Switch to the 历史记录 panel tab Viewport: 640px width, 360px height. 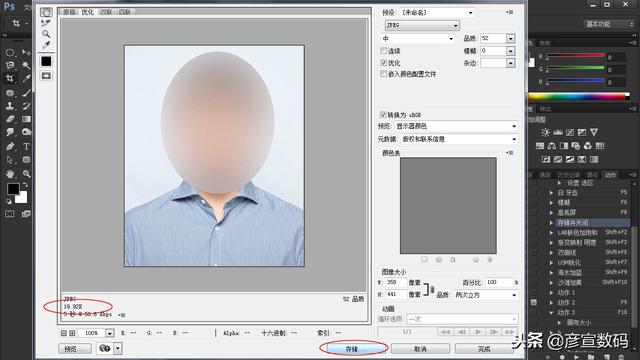pos(569,175)
